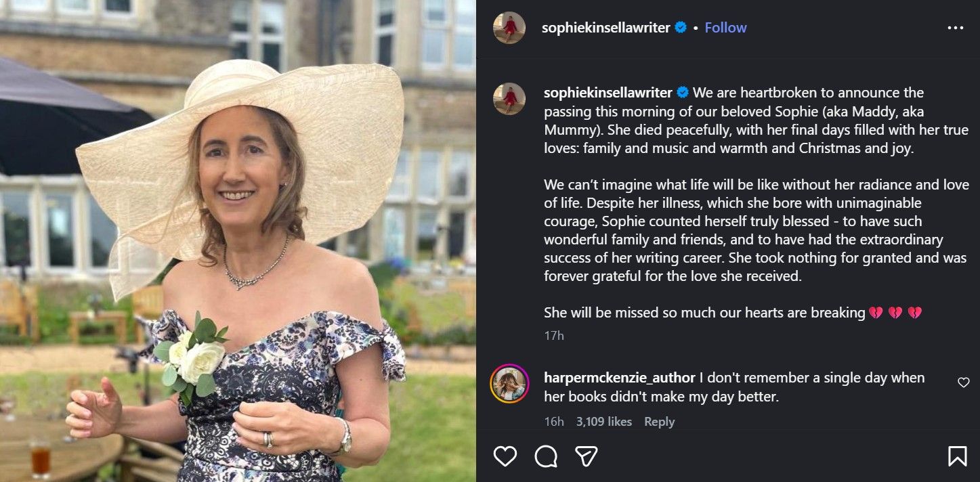The width and height of the screenshot is (980, 482).
Task: Like the post with the heart icon
Action: coord(505,456)
